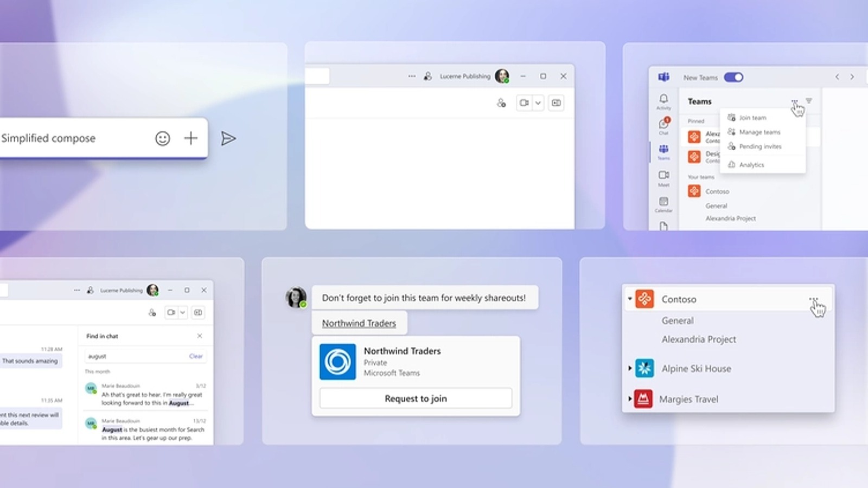Viewport: 868px width, 488px height.
Task: Select Join team from the menu
Action: [752, 117]
